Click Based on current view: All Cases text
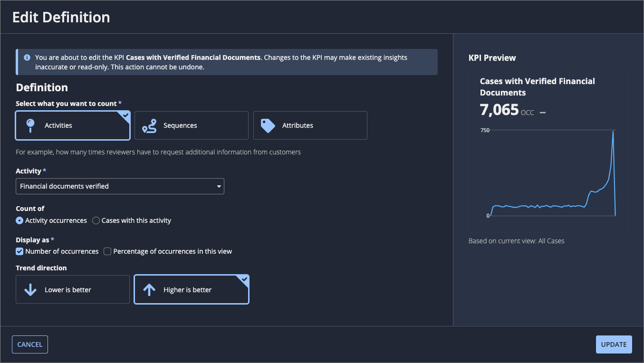644x363 pixels. (x=517, y=241)
